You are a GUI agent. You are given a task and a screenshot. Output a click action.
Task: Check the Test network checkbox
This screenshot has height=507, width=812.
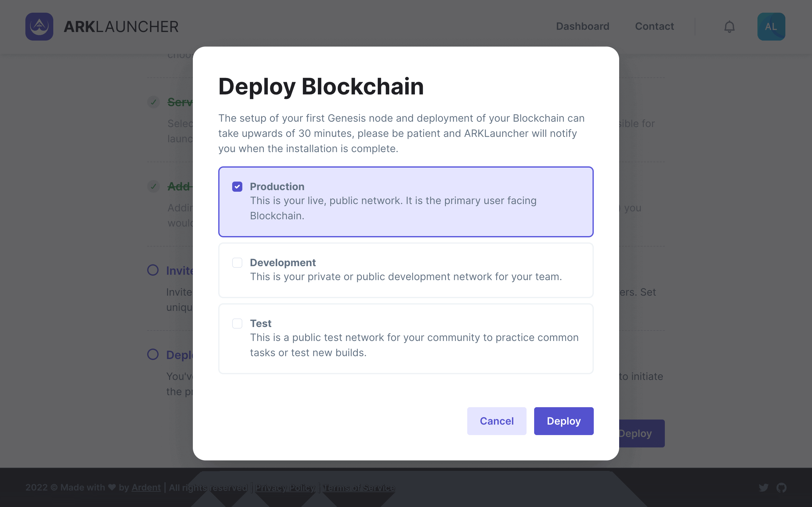tap(237, 323)
